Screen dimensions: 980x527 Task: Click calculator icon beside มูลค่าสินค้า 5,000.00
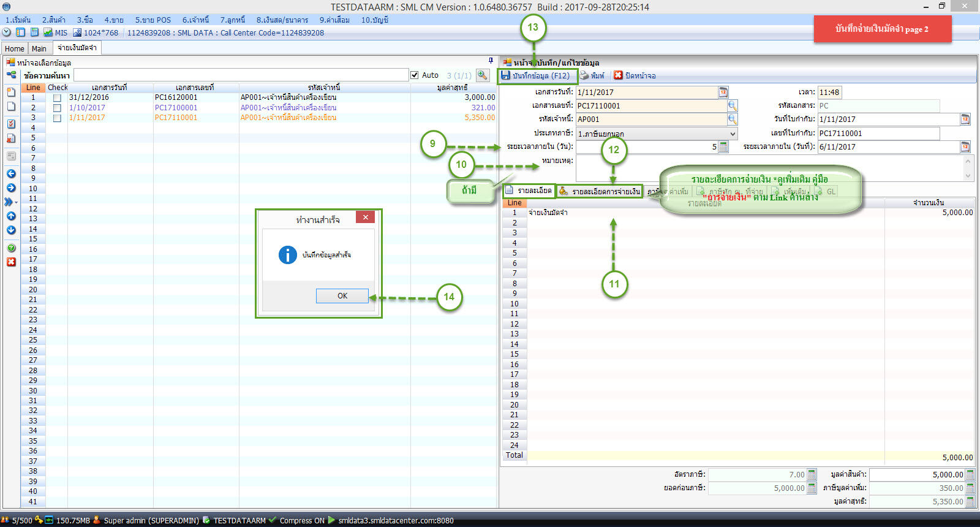pos(970,474)
